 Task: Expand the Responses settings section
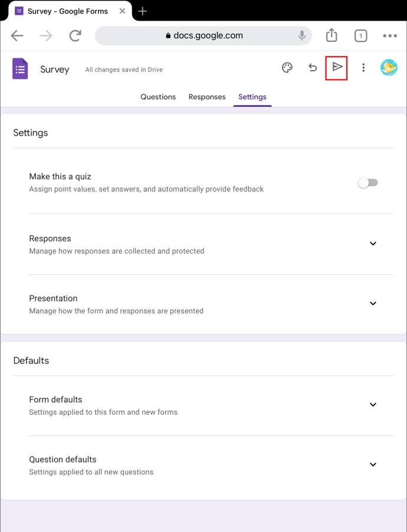pyautogui.click(x=373, y=244)
